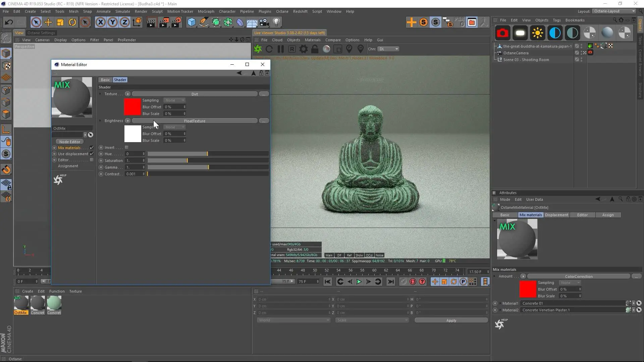
Task: Select the OctaneCamera object in Objects list
Action: click(x=516, y=53)
